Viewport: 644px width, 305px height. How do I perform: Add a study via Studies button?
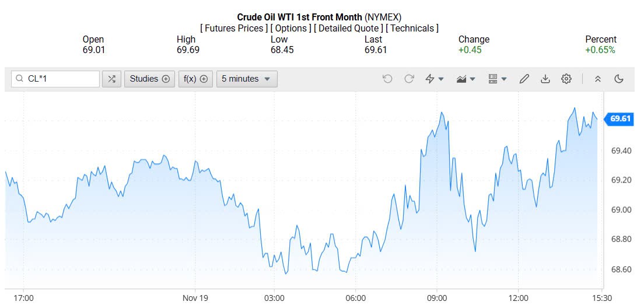(x=149, y=79)
